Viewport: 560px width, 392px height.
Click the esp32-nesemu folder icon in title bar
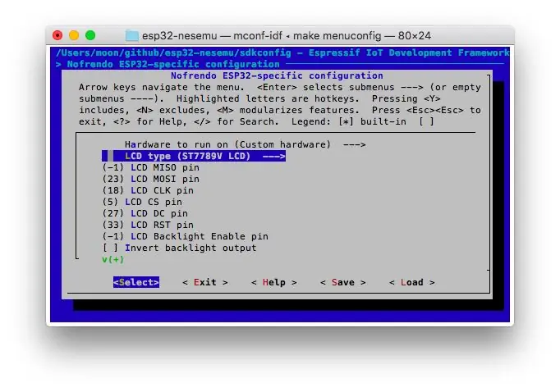[x=131, y=35]
